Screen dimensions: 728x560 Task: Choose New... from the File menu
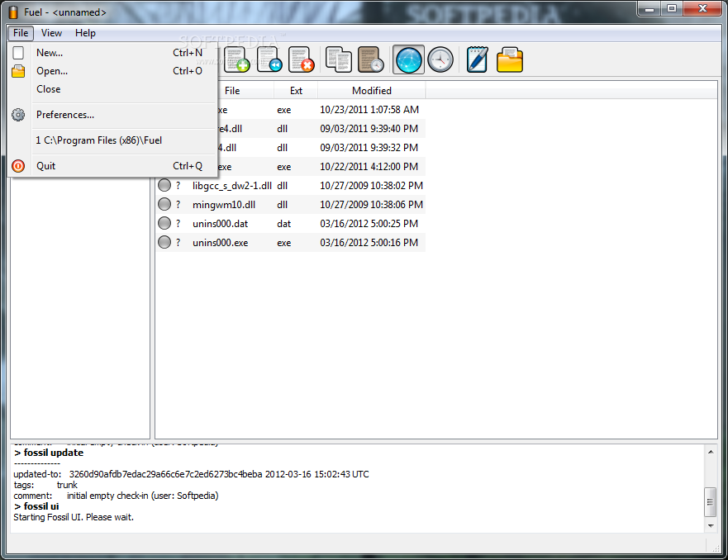113,53
